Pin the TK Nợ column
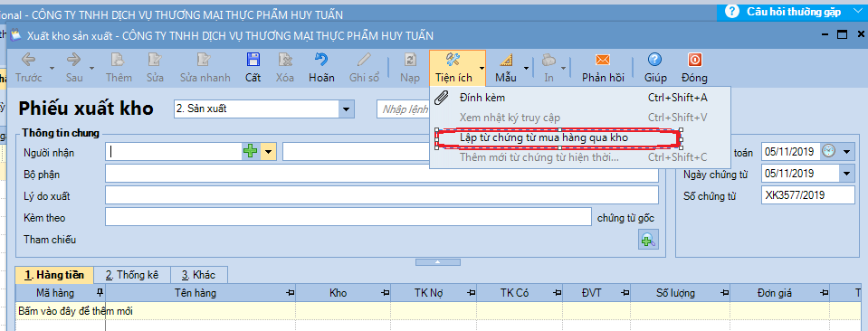 471,293
